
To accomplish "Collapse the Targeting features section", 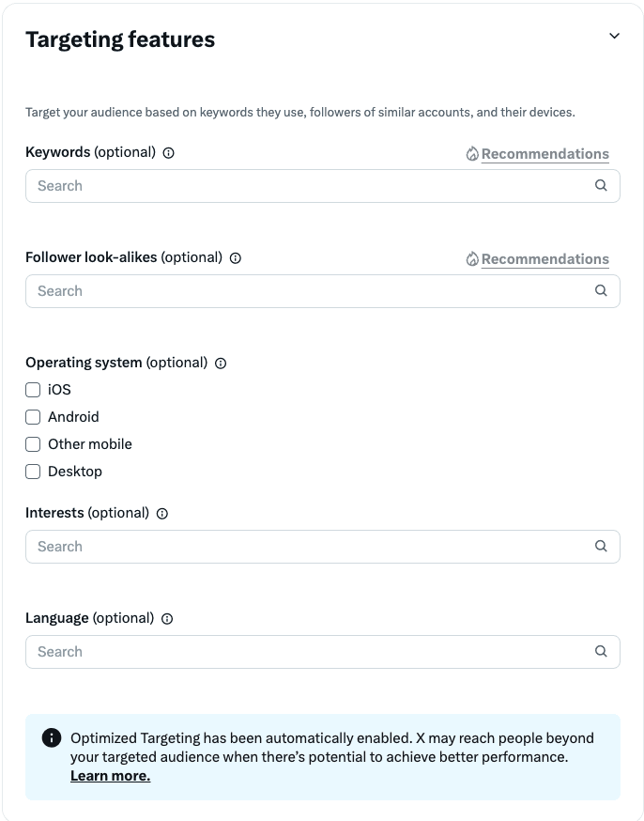I will pos(614,37).
